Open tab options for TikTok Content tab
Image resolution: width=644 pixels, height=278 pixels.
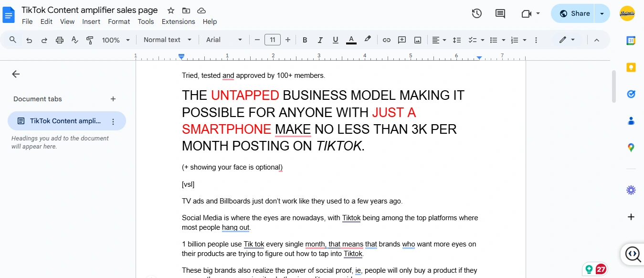tap(113, 121)
